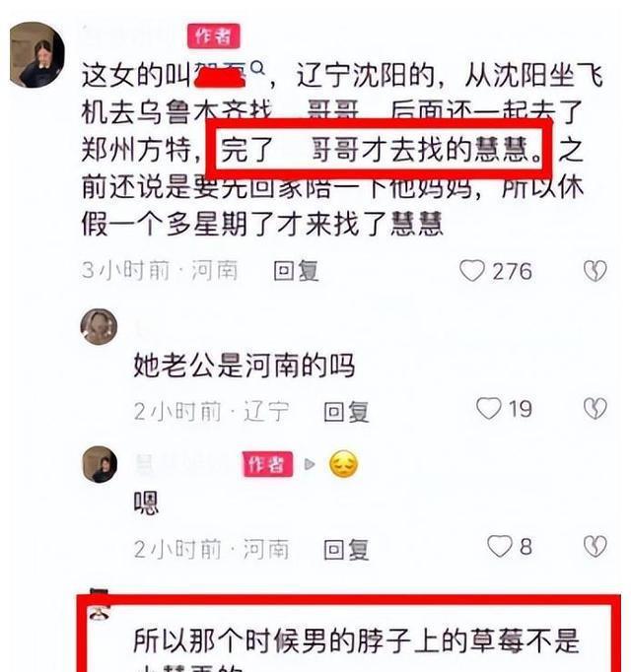Screen dimensions: 631x672
Task: Dislike the author's '嗯' reply
Action: click(596, 547)
